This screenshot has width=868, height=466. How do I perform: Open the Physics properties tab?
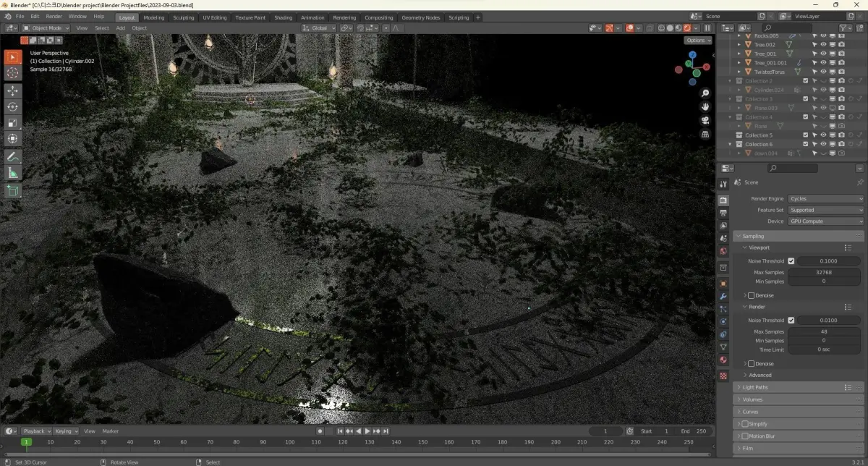point(723,321)
